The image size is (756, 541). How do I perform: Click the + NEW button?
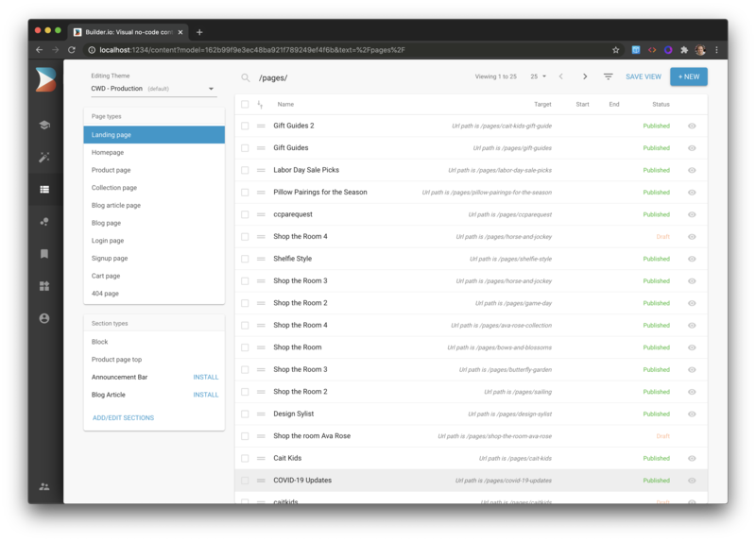pyautogui.click(x=689, y=76)
